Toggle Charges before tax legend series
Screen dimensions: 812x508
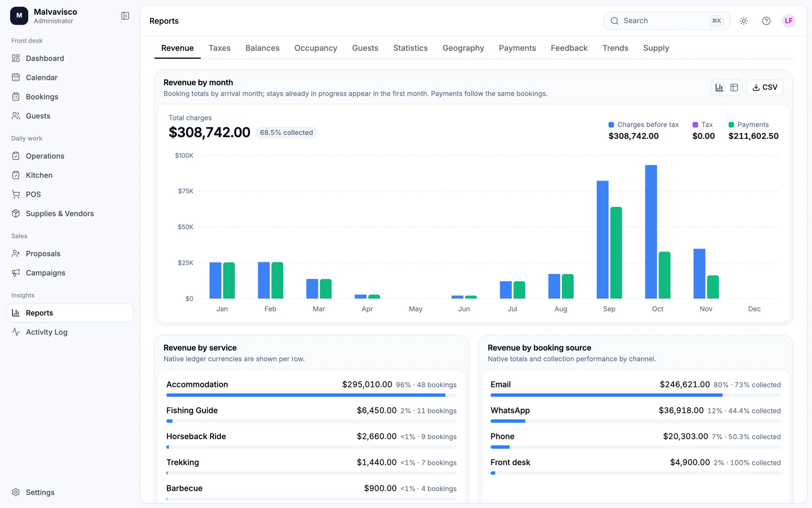(x=644, y=125)
